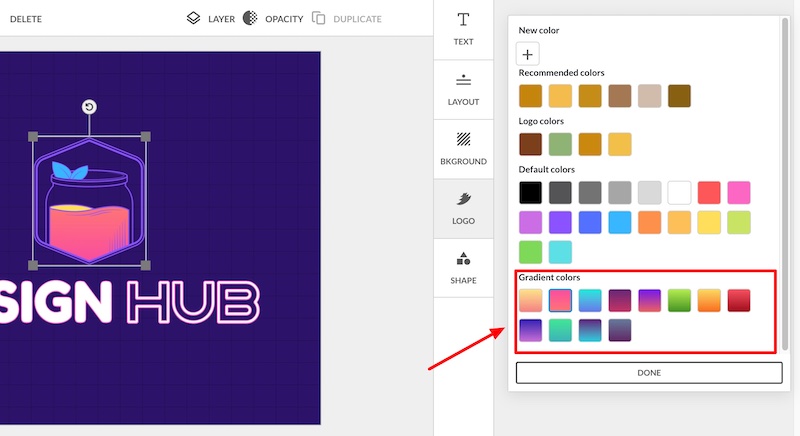
Task: Click Delete in the top toolbar
Action: [26, 19]
